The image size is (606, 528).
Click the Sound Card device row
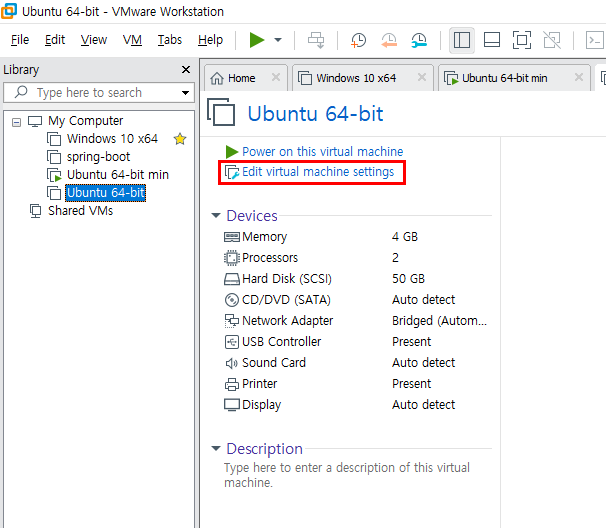(356, 363)
